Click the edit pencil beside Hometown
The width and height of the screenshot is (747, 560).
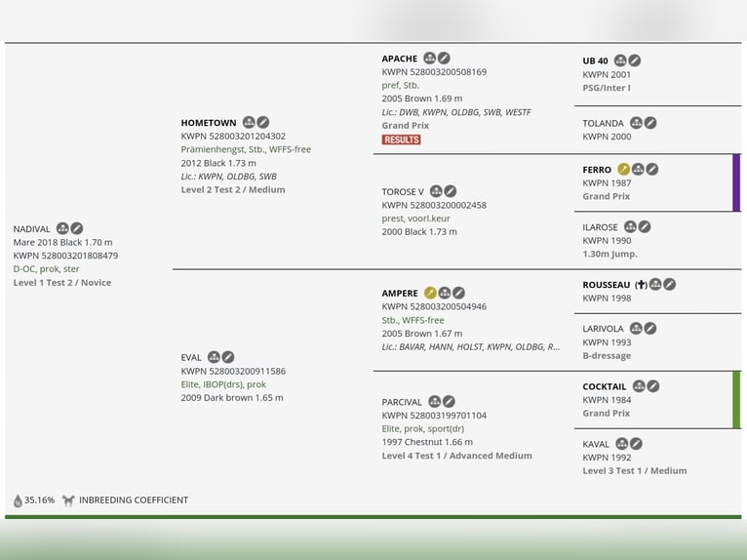[x=263, y=123]
